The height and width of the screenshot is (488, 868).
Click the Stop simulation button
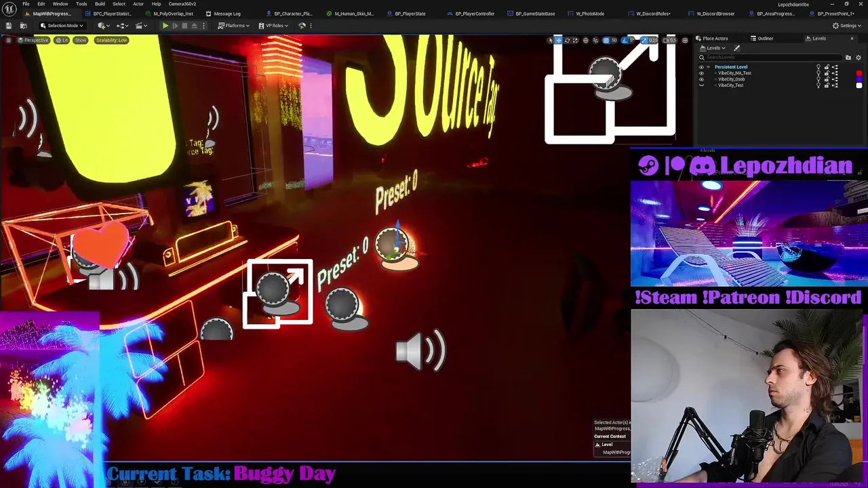(x=184, y=26)
